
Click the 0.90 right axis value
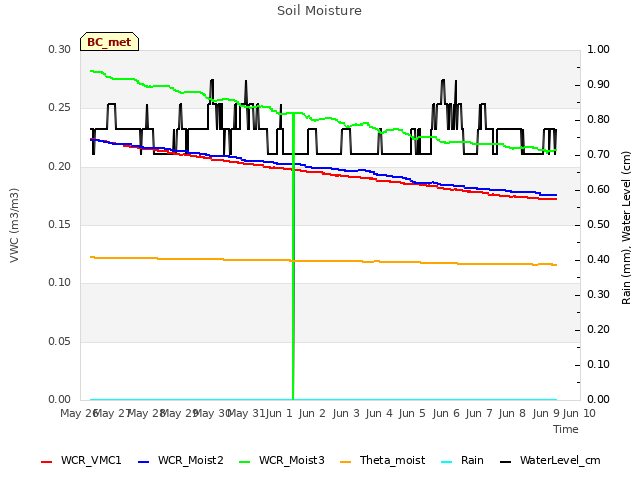click(x=598, y=84)
